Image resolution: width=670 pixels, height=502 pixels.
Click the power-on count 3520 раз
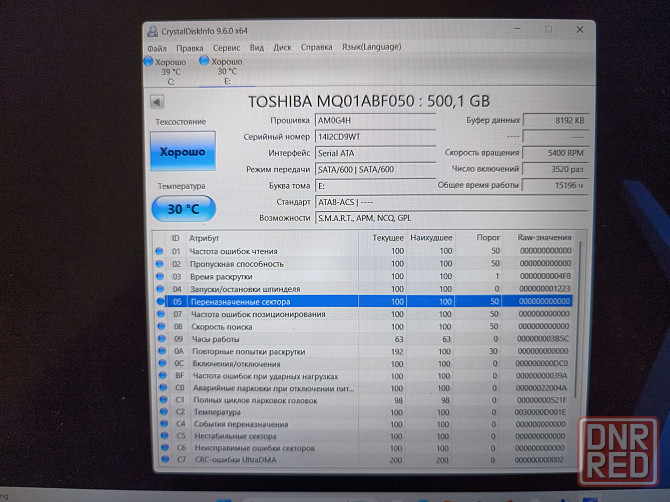tap(555, 169)
